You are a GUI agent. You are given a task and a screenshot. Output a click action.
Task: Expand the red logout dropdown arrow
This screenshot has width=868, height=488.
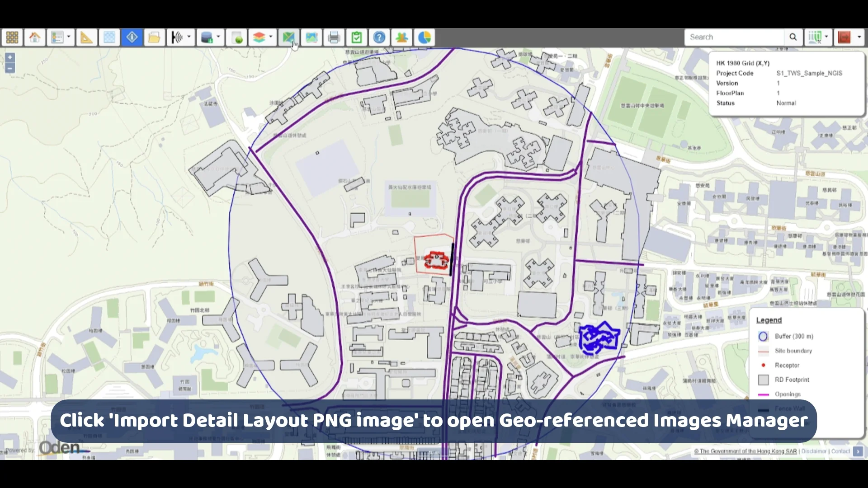point(859,37)
